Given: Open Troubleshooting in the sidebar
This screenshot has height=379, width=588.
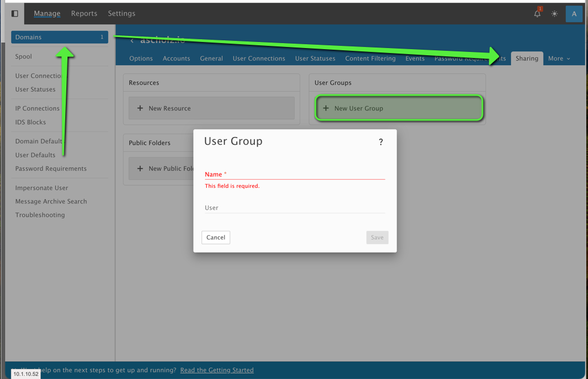Looking at the screenshot, I should coord(40,215).
